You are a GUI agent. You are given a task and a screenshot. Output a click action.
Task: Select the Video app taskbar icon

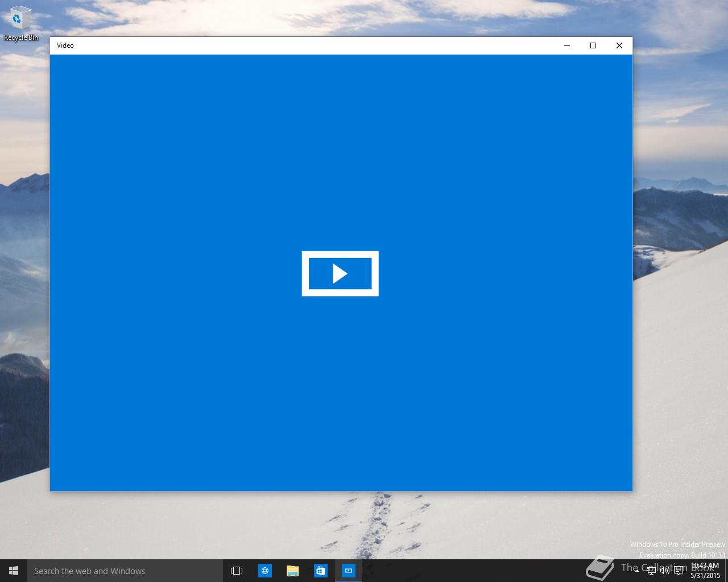[x=349, y=571]
